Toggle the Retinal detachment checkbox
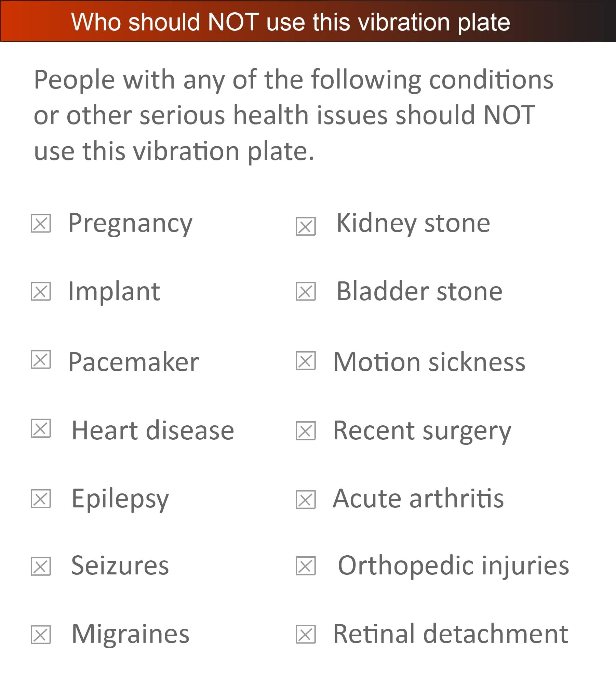 (x=306, y=634)
